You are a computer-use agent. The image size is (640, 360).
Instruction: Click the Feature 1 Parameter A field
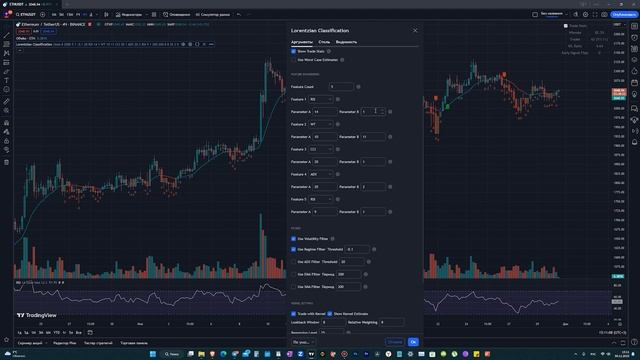tap(325, 112)
